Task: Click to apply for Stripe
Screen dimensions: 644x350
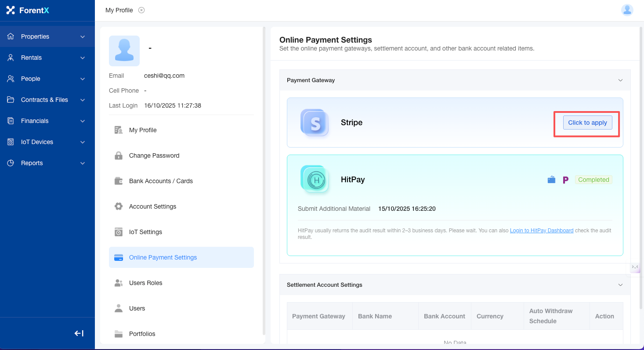Action: pyautogui.click(x=587, y=123)
